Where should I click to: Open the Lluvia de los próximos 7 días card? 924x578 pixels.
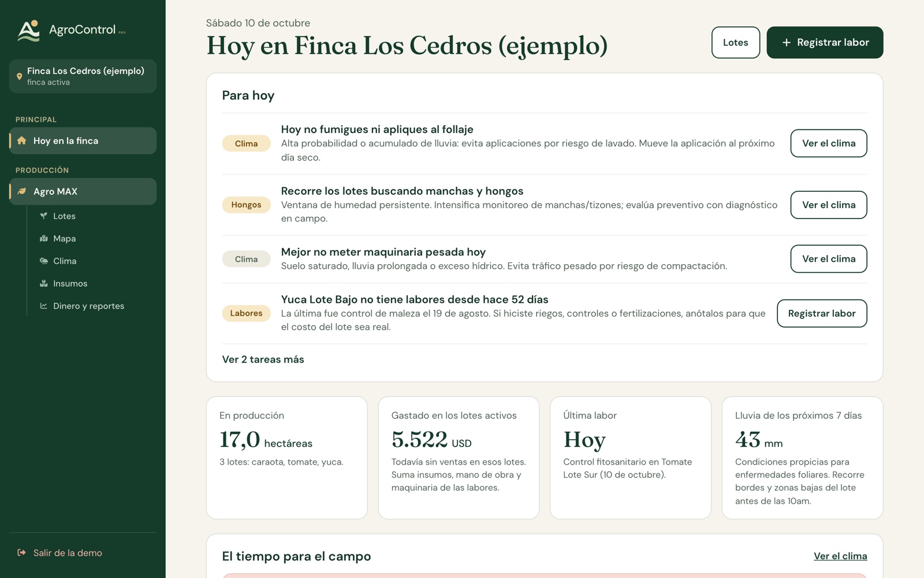pyautogui.click(x=802, y=458)
